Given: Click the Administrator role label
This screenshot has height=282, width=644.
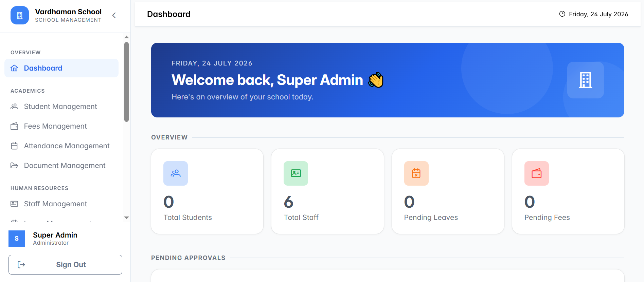Looking at the screenshot, I should [x=51, y=243].
